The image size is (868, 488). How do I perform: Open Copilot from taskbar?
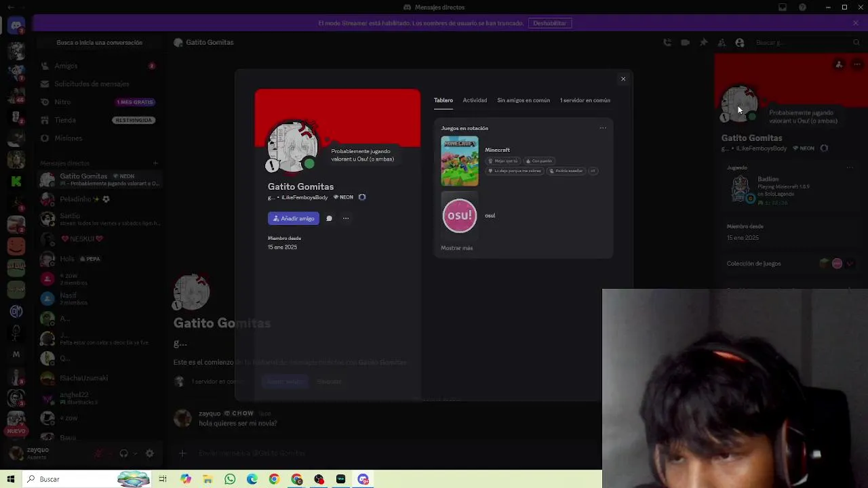186,479
